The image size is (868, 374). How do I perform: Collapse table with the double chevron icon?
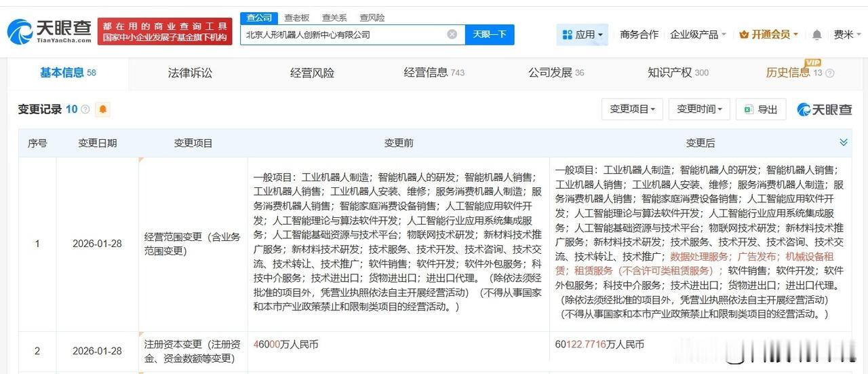[844, 143]
